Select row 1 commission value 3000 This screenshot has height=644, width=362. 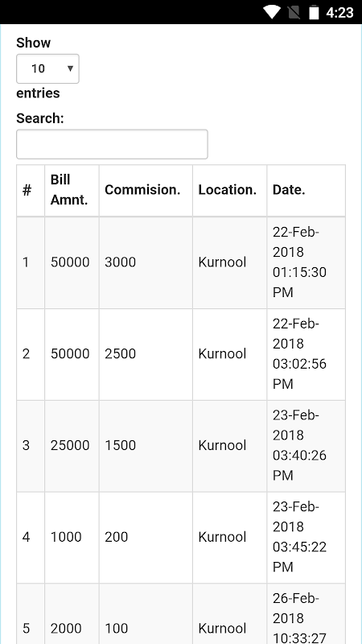[x=120, y=262]
